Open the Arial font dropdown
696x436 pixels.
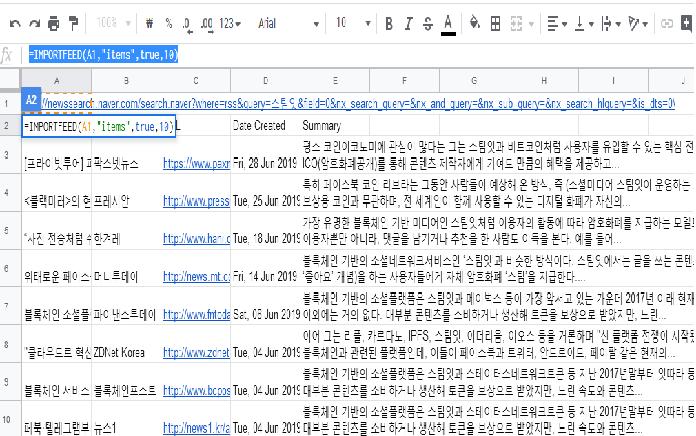(288, 23)
